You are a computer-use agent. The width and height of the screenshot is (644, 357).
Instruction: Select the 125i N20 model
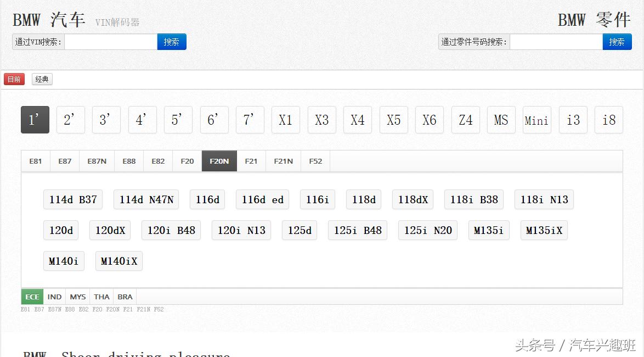click(428, 230)
